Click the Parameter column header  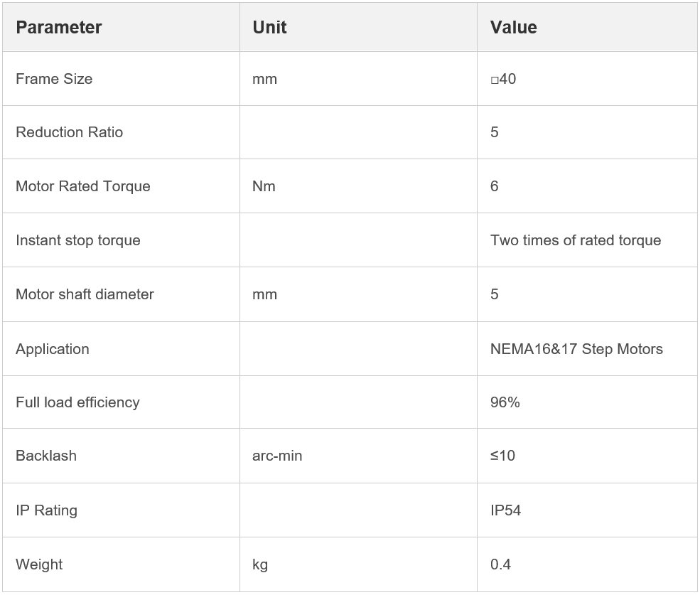(x=59, y=27)
